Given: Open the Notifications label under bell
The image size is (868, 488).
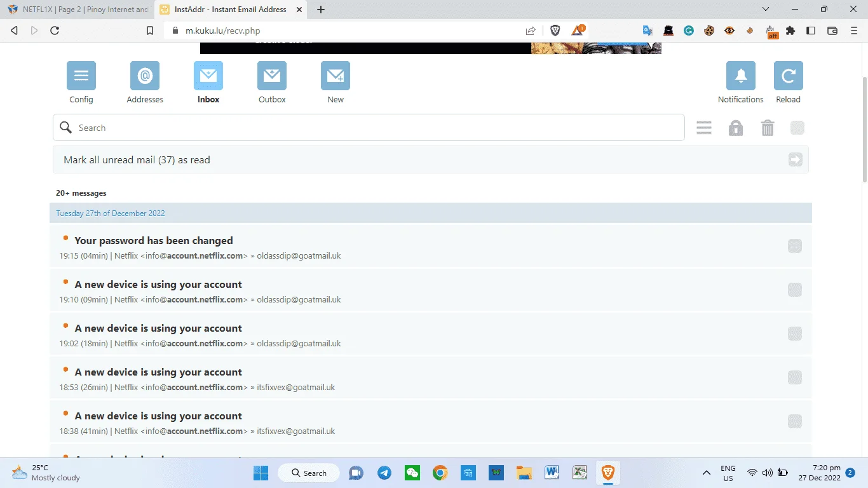Looking at the screenshot, I should click(x=741, y=100).
